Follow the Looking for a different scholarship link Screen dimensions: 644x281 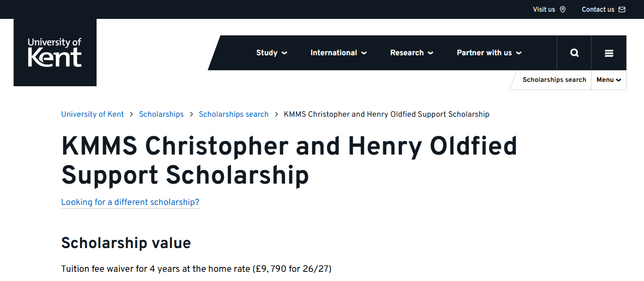click(x=130, y=202)
